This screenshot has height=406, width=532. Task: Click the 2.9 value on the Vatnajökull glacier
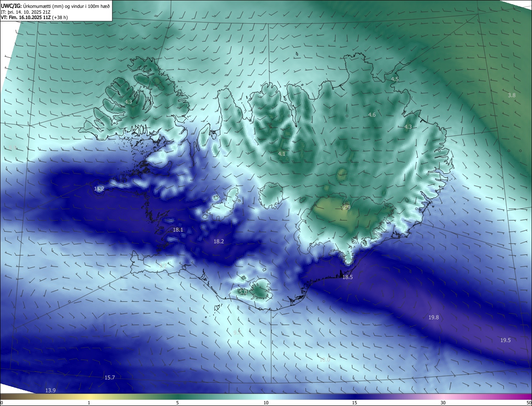(347, 207)
